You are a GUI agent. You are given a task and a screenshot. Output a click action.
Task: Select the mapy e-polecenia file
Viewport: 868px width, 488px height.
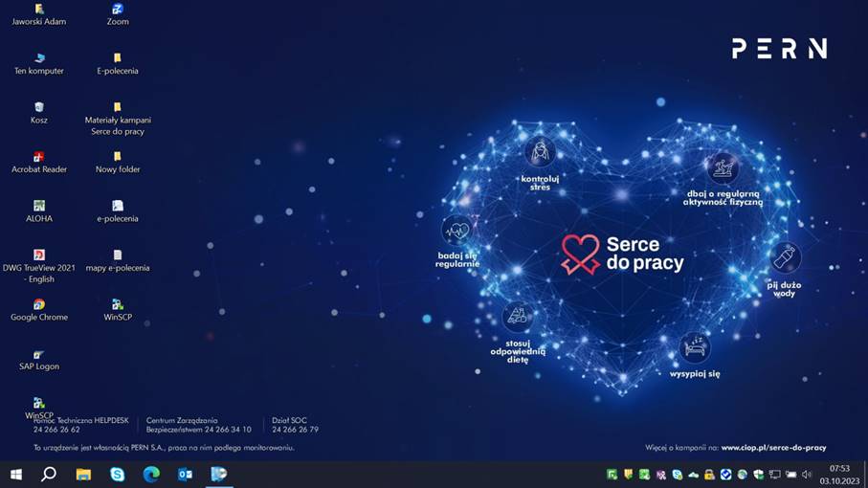pyautogui.click(x=118, y=255)
